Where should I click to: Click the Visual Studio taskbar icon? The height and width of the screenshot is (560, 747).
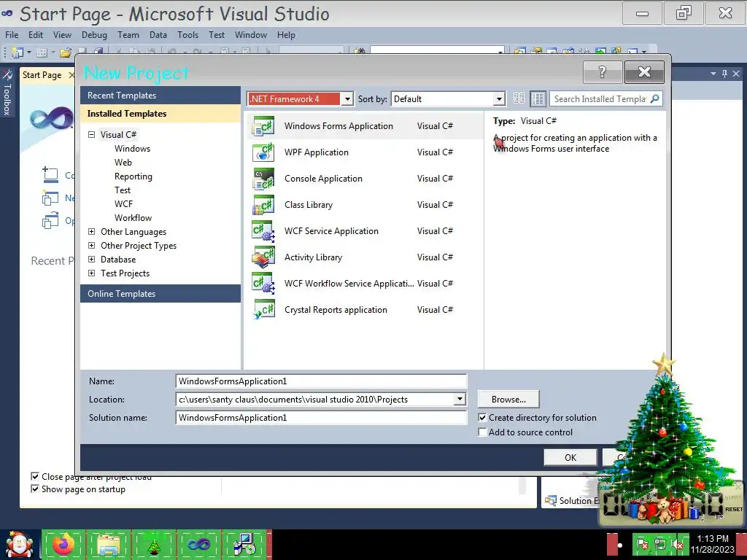coord(198,544)
